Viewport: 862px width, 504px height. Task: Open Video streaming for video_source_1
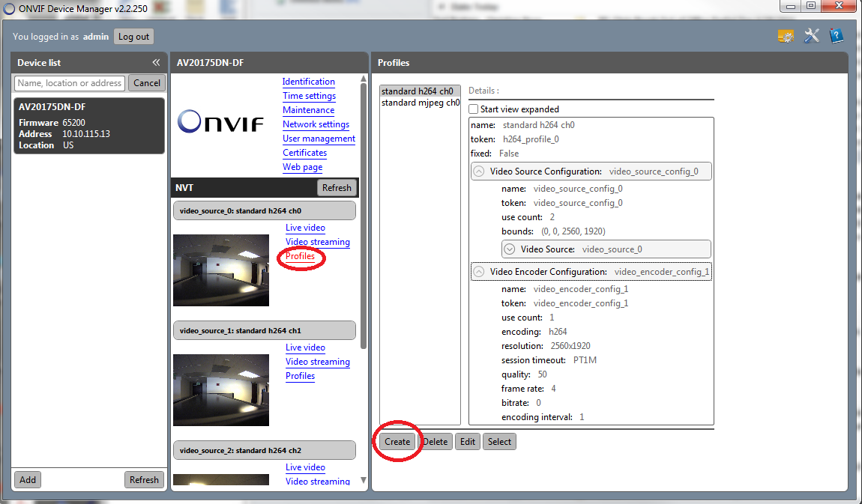pyautogui.click(x=318, y=361)
